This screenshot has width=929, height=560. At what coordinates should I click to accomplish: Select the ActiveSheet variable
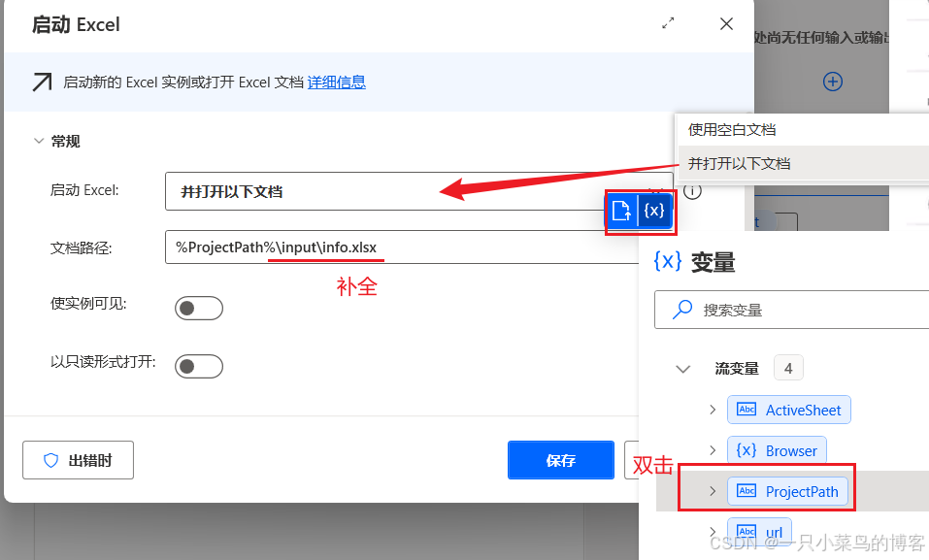click(x=789, y=410)
